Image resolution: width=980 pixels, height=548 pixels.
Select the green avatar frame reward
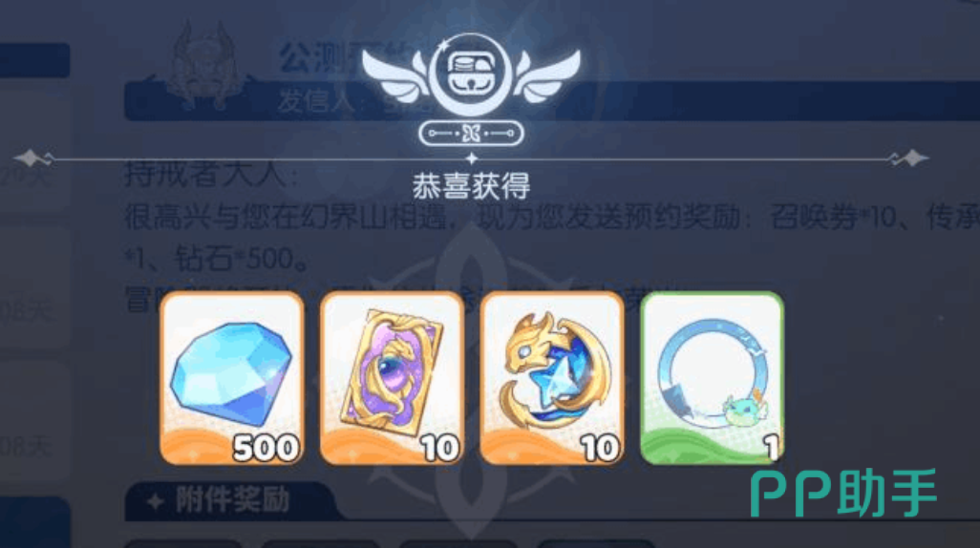coord(712,378)
